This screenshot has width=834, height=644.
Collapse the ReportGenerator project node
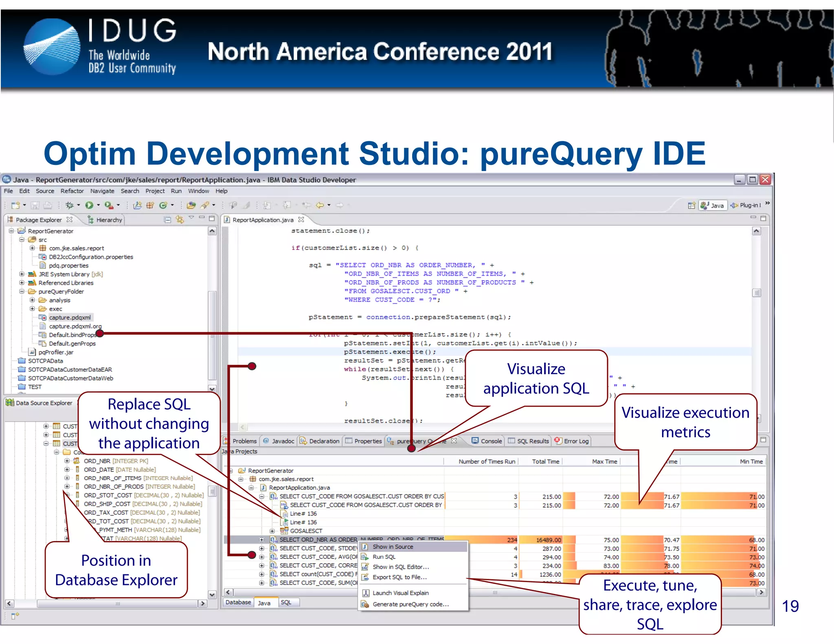point(11,231)
